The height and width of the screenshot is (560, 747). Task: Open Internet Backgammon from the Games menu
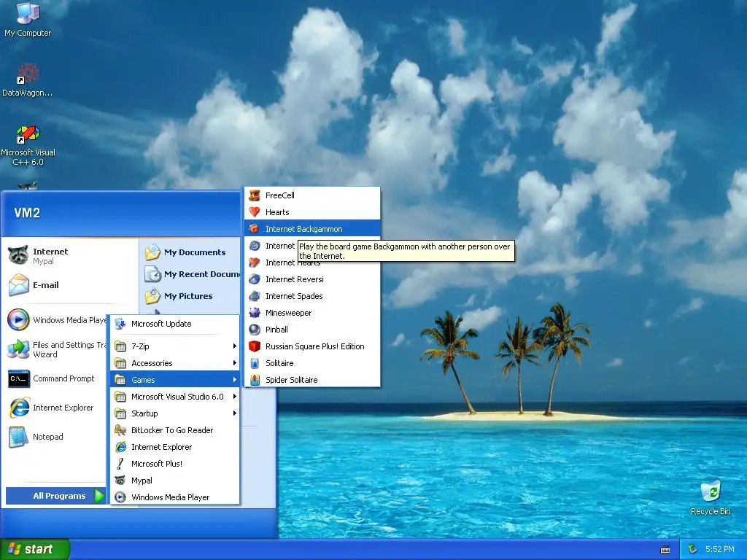pyautogui.click(x=312, y=229)
